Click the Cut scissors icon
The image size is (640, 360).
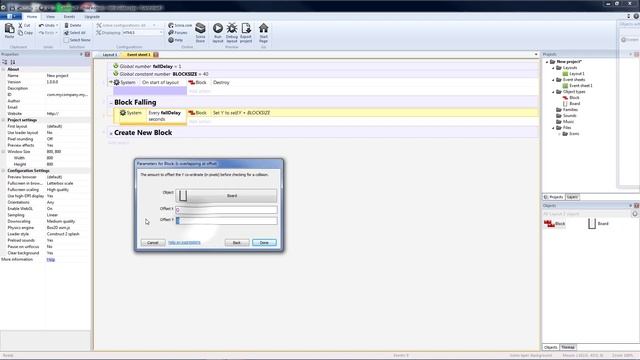pyautogui.click(x=20, y=25)
